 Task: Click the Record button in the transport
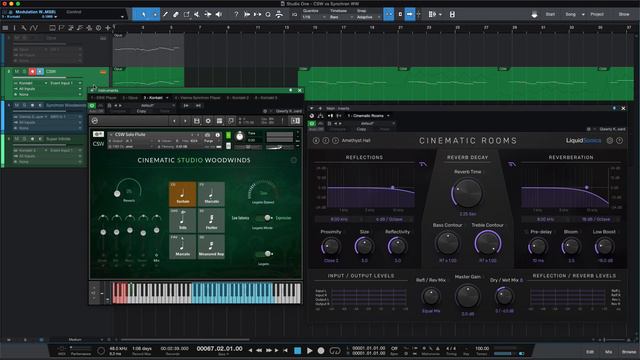pyautogui.click(x=321, y=350)
